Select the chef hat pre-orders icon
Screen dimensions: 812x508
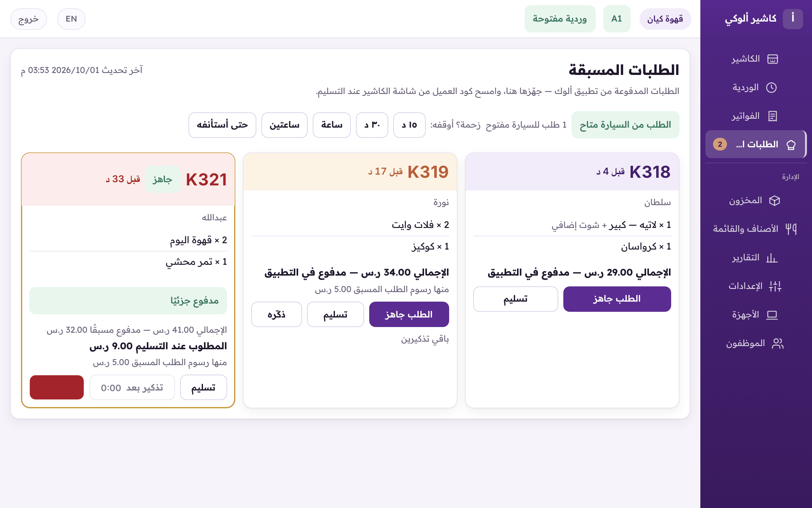(x=791, y=145)
